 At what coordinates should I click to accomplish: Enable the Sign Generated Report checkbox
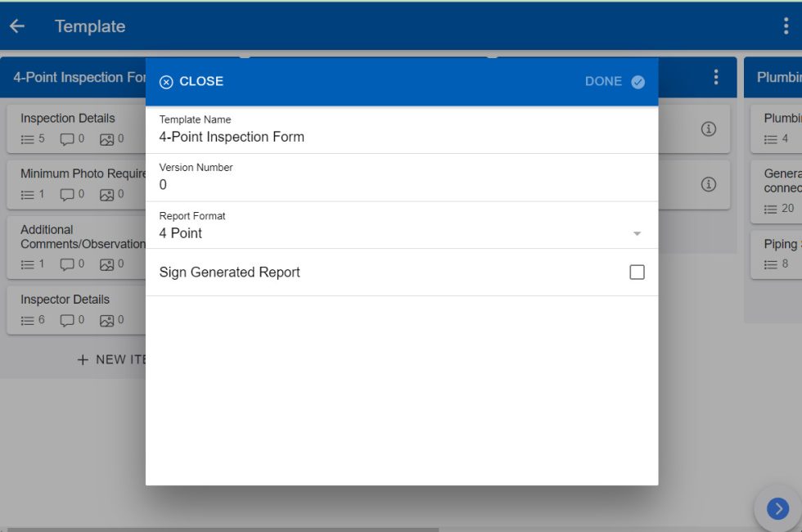pos(637,272)
